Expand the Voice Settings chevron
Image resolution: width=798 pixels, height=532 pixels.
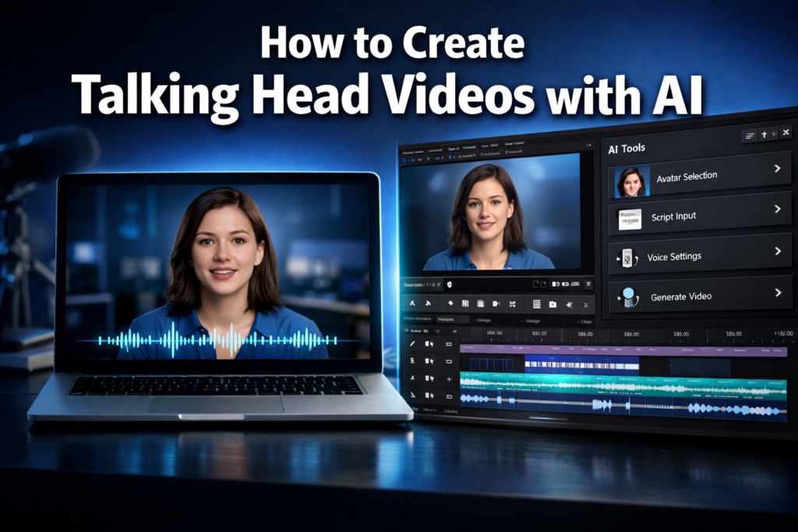pyautogui.click(x=778, y=249)
